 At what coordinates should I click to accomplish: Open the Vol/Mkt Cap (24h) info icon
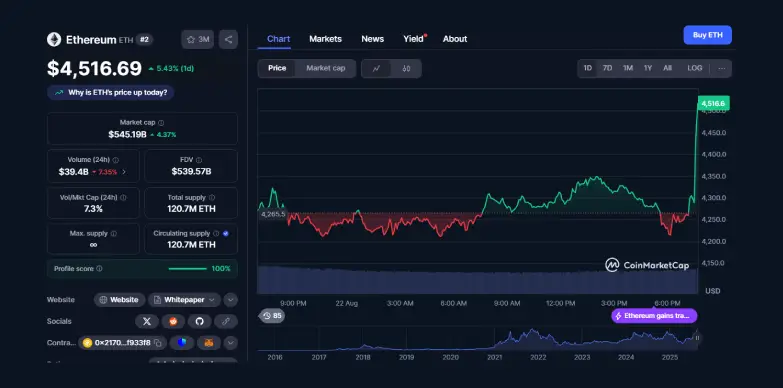[x=123, y=197]
